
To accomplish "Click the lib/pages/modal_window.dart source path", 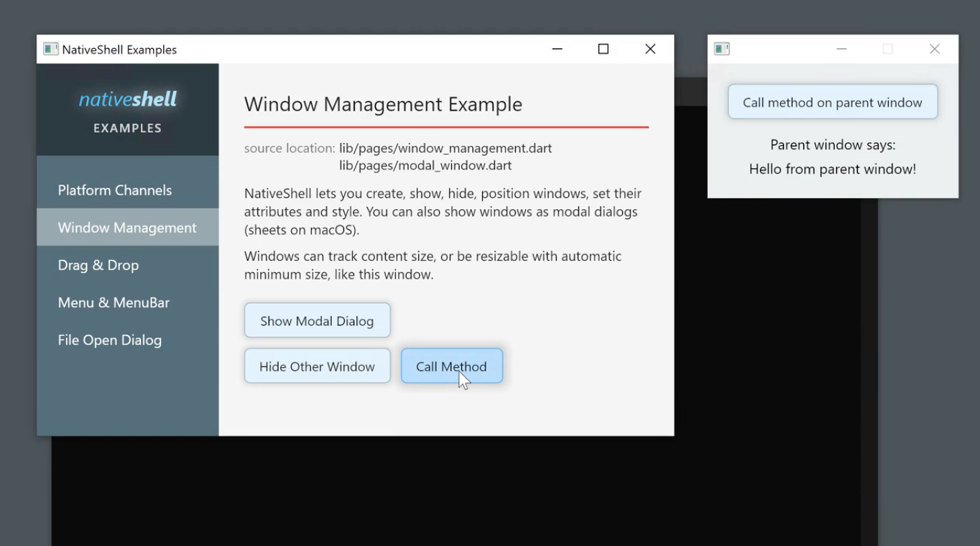I will 425,165.
